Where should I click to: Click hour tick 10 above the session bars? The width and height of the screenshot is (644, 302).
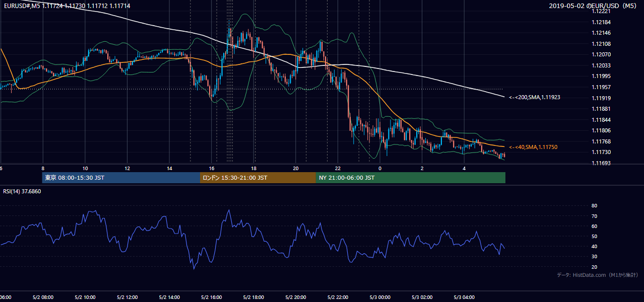point(85,168)
